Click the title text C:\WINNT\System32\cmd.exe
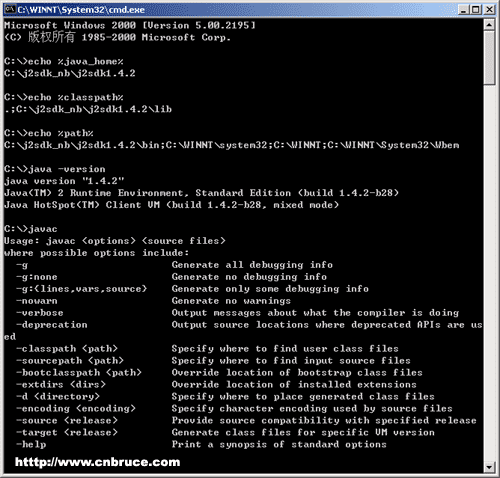500x478 pixels. tap(81, 9)
